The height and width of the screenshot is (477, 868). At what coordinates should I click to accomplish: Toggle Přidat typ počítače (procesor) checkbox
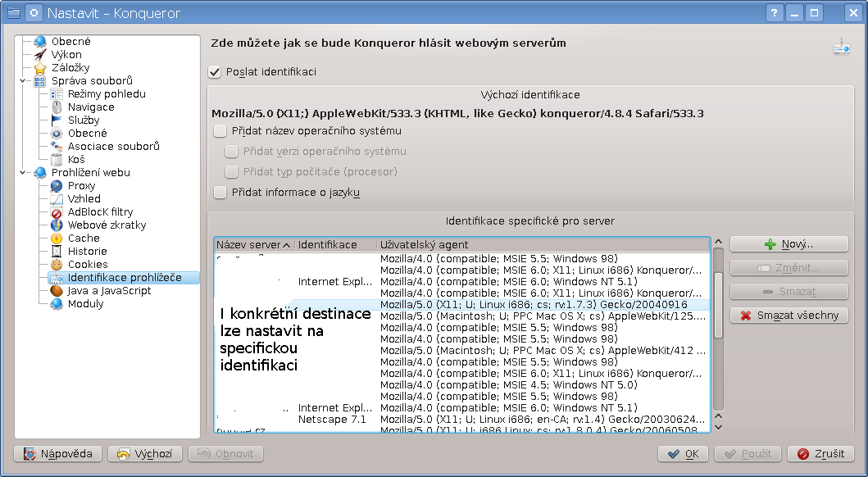231,172
